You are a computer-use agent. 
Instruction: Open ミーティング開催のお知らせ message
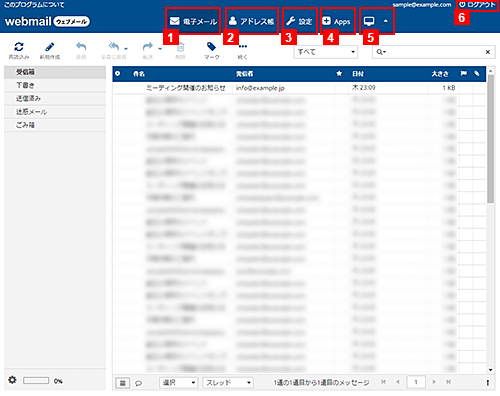[x=186, y=88]
